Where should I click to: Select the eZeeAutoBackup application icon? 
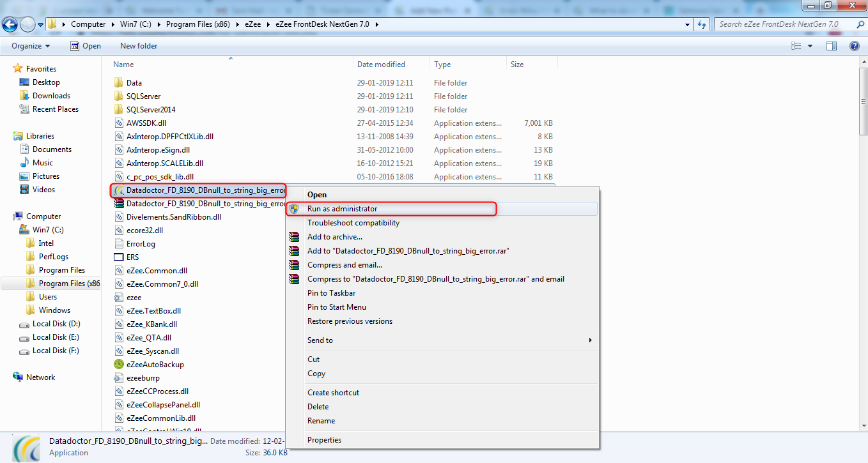tap(118, 365)
